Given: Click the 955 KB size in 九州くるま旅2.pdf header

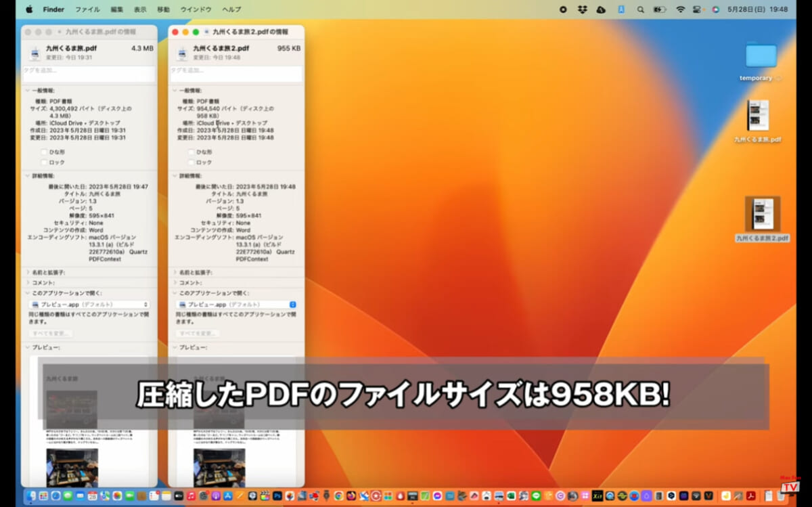Looking at the screenshot, I should 289,49.
